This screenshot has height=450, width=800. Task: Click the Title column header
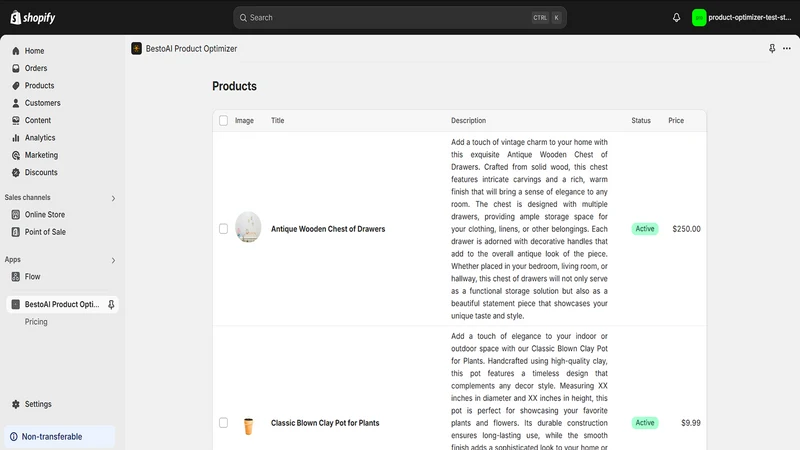(x=278, y=120)
